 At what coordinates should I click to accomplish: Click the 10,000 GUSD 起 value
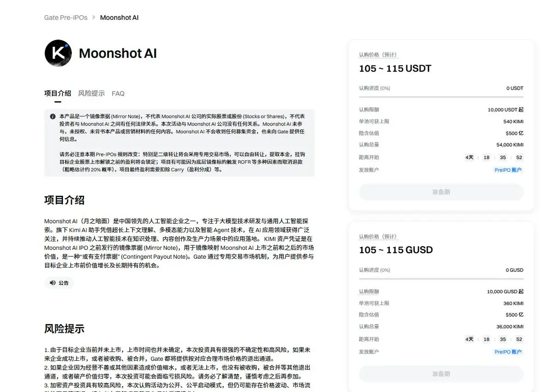(505, 292)
